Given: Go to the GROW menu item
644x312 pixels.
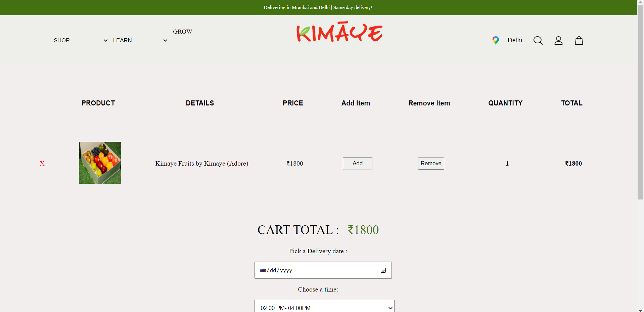Looking at the screenshot, I should click(183, 32).
